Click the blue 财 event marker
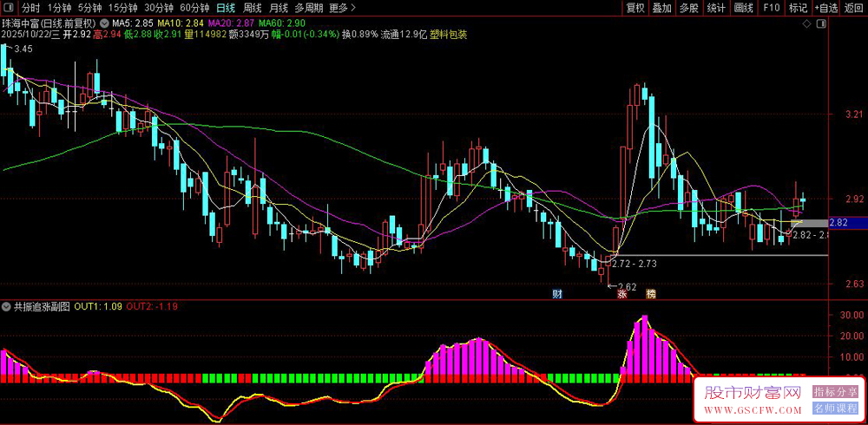 coord(557,295)
